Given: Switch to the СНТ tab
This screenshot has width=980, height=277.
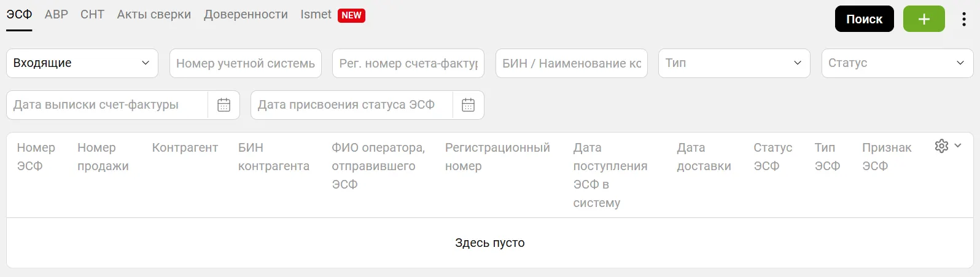Looking at the screenshot, I should click(92, 15).
